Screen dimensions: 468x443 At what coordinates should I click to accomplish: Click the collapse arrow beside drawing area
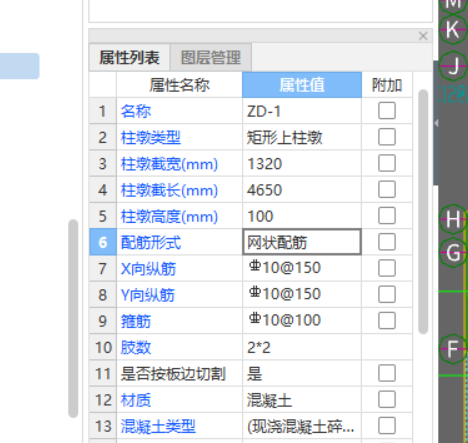coord(436,123)
